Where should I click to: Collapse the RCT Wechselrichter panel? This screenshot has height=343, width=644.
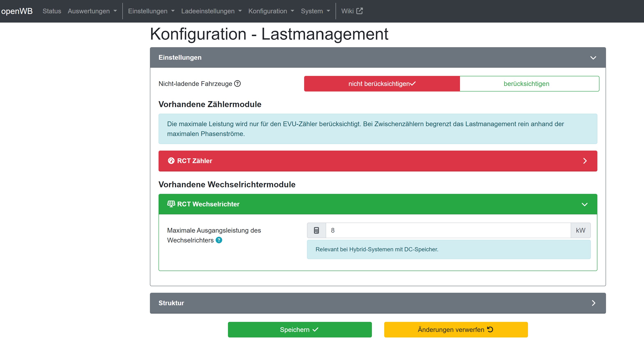[584, 204]
